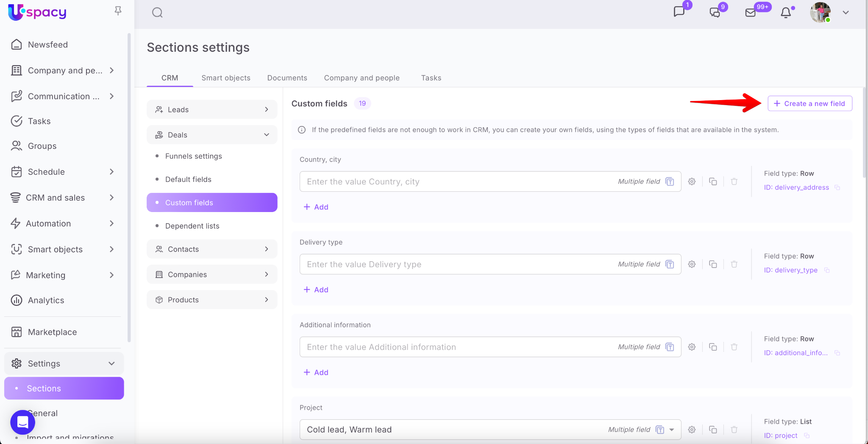The width and height of the screenshot is (868, 444).
Task: Switch to the Smart objects tab
Action: [x=225, y=78]
